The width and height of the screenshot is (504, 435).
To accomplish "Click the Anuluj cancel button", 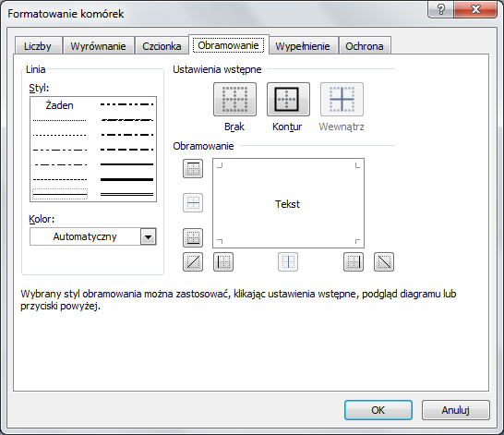I will [x=455, y=410].
